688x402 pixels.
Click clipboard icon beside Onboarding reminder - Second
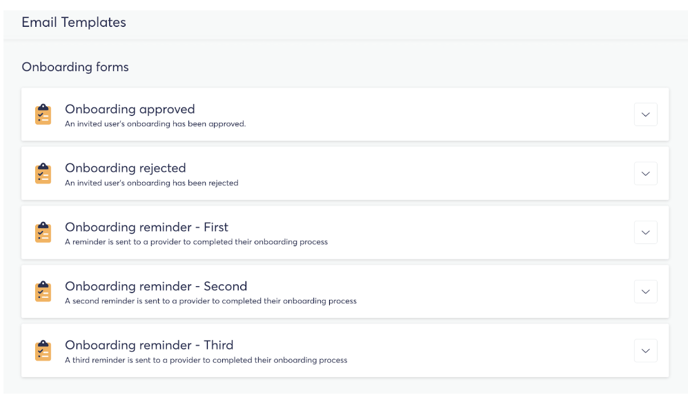43,291
